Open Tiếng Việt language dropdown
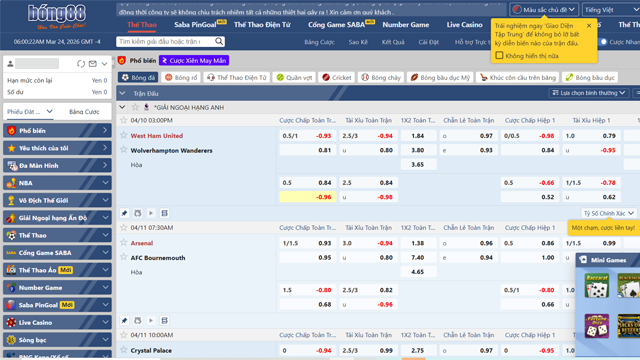 (x=611, y=9)
